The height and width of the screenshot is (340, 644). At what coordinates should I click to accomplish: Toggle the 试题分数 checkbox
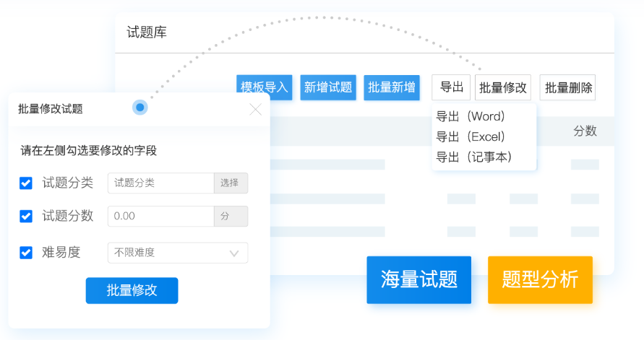click(26, 216)
